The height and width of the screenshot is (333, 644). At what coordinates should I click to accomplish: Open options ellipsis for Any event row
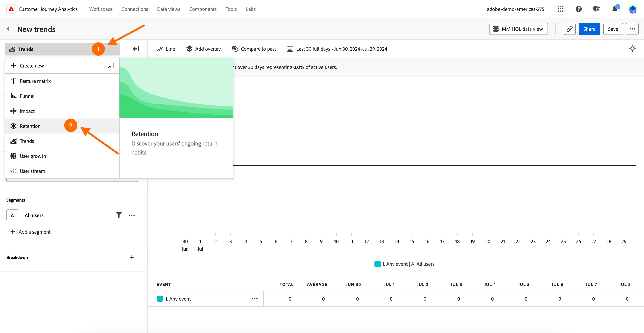[255, 299]
